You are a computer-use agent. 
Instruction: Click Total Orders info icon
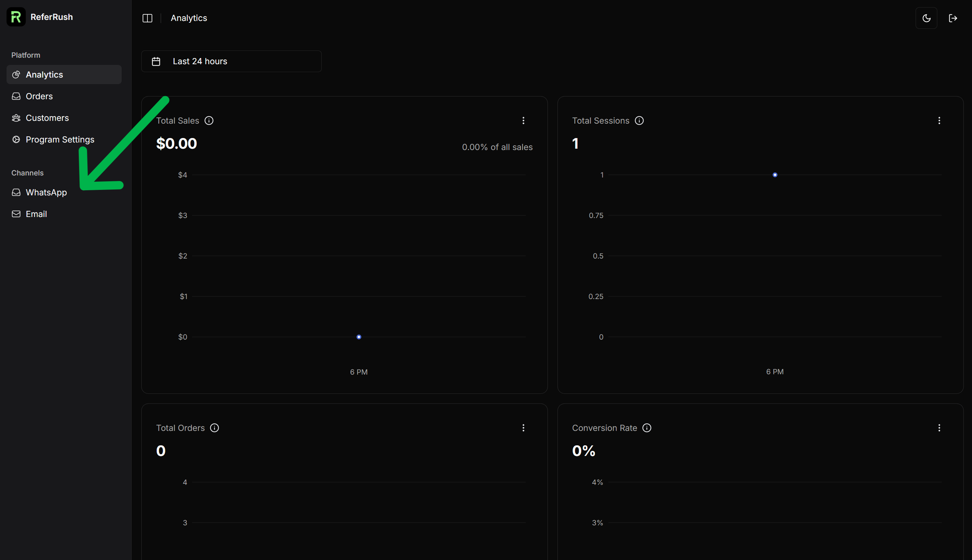click(x=214, y=428)
